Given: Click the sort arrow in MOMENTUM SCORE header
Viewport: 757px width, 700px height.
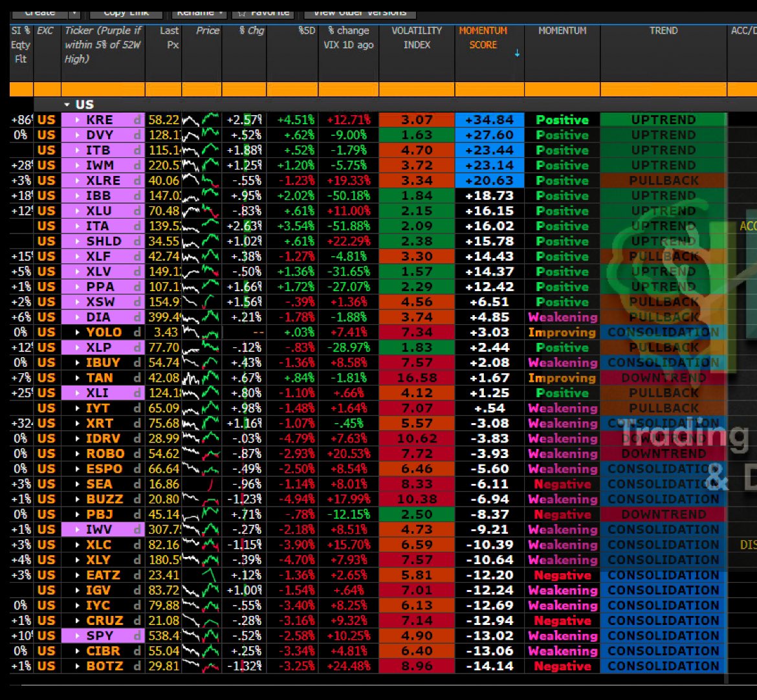Looking at the screenshot, I should point(517,53).
